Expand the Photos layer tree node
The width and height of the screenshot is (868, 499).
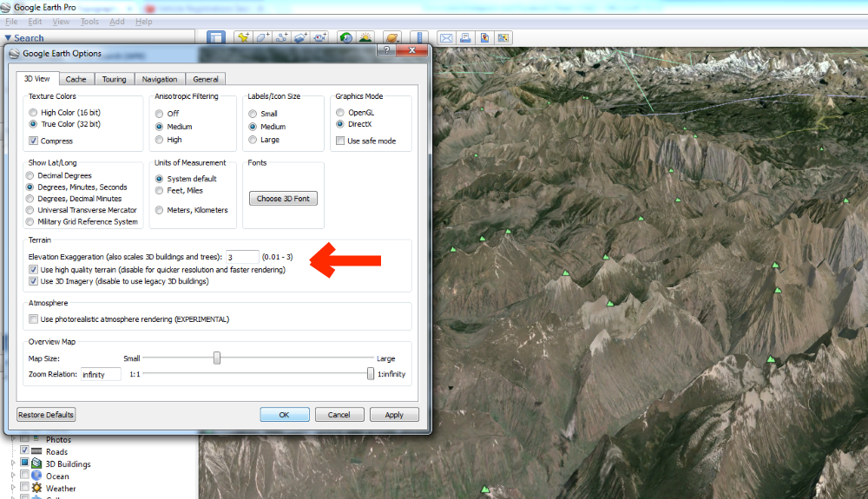click(13, 439)
